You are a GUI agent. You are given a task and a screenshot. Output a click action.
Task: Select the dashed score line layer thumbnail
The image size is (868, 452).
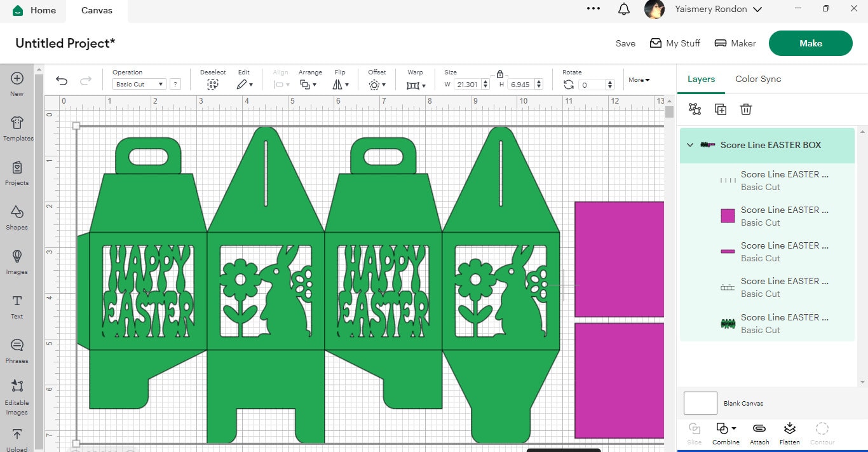point(728,287)
